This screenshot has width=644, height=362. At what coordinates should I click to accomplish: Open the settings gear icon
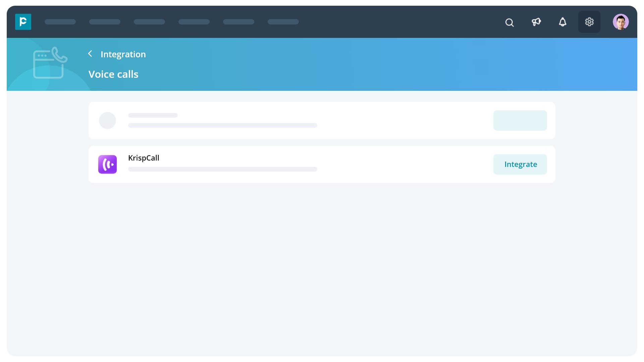click(589, 22)
